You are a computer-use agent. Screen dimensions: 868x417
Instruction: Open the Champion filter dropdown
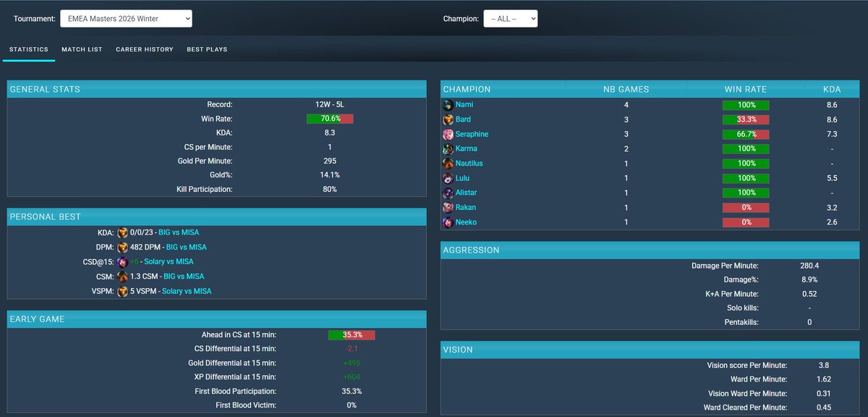[510, 18]
